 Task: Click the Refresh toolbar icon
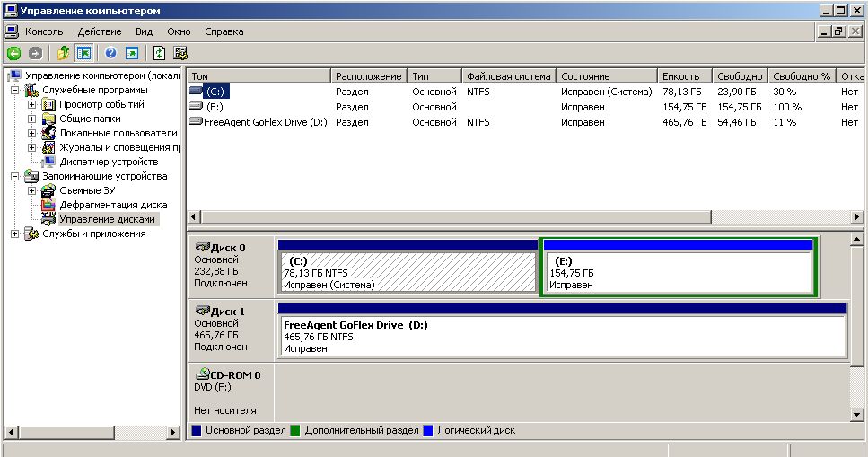[x=159, y=53]
